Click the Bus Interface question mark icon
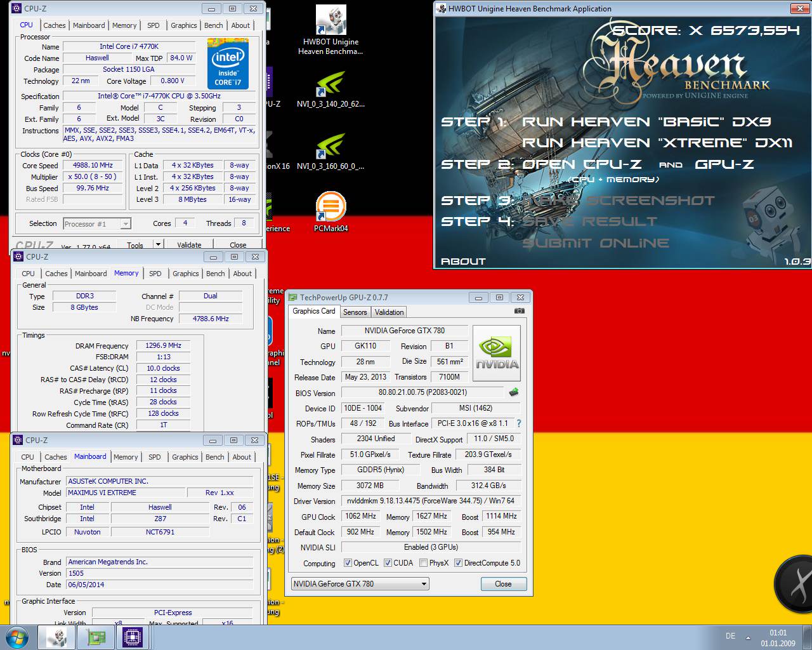The width and height of the screenshot is (812, 650). (518, 423)
